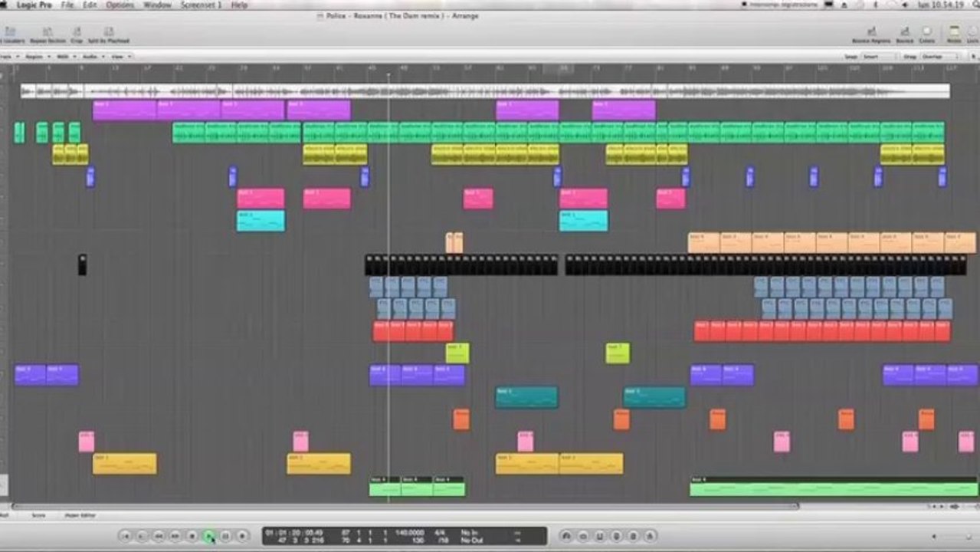Click the Record transport button

click(242, 536)
